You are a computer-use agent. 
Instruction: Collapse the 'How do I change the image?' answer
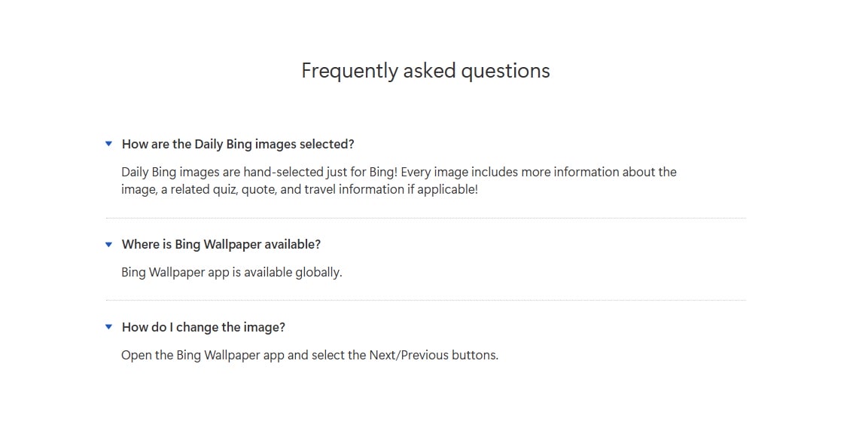(x=108, y=327)
